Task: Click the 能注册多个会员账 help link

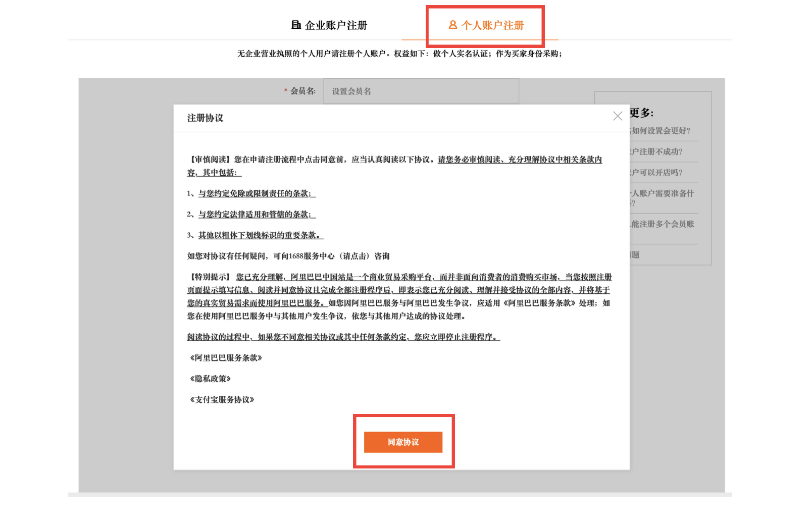Action: click(662, 224)
